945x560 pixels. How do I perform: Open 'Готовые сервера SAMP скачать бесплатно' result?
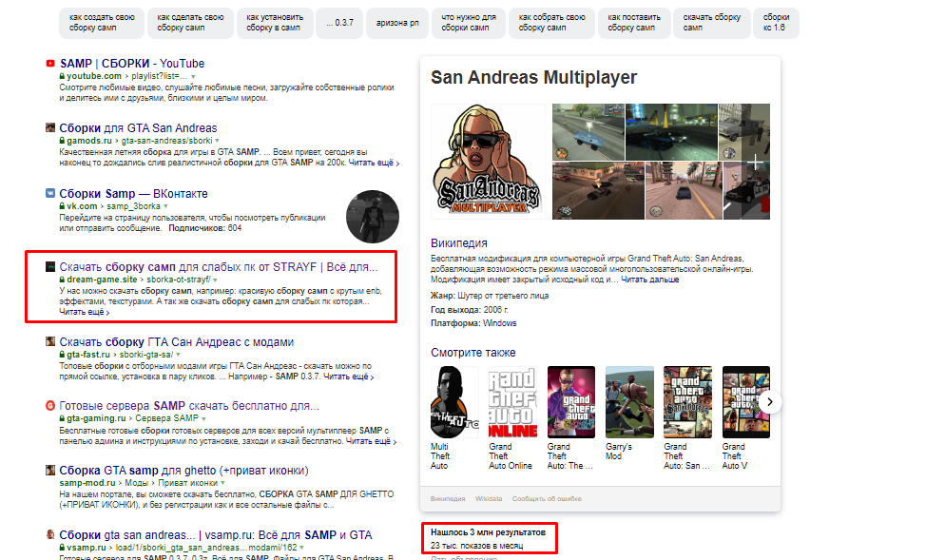[x=189, y=406]
